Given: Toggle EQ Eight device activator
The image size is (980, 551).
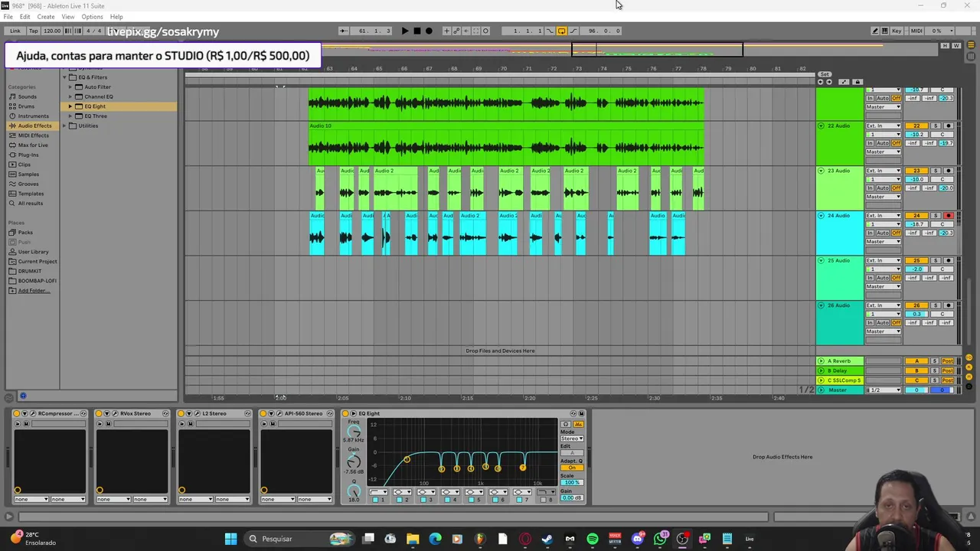Looking at the screenshot, I should point(345,414).
